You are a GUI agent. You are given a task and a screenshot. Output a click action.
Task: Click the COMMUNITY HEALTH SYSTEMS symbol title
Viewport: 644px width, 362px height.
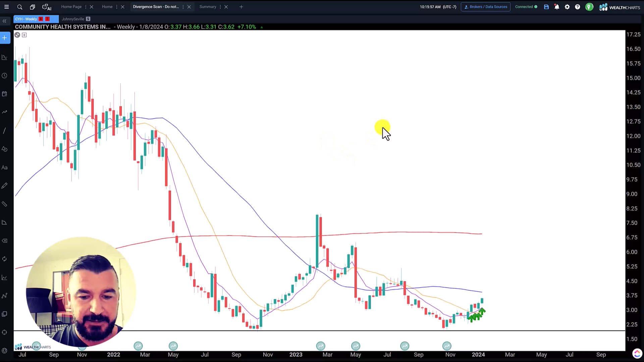[x=63, y=27]
